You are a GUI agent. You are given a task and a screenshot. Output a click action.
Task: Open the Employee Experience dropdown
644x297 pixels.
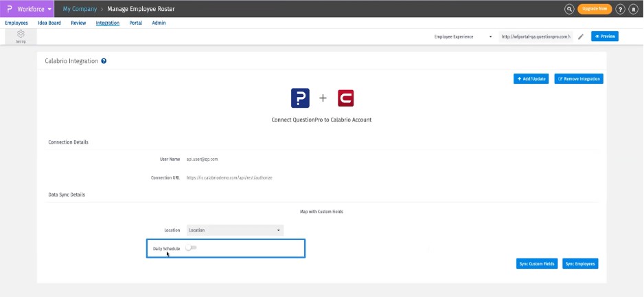[x=463, y=36]
